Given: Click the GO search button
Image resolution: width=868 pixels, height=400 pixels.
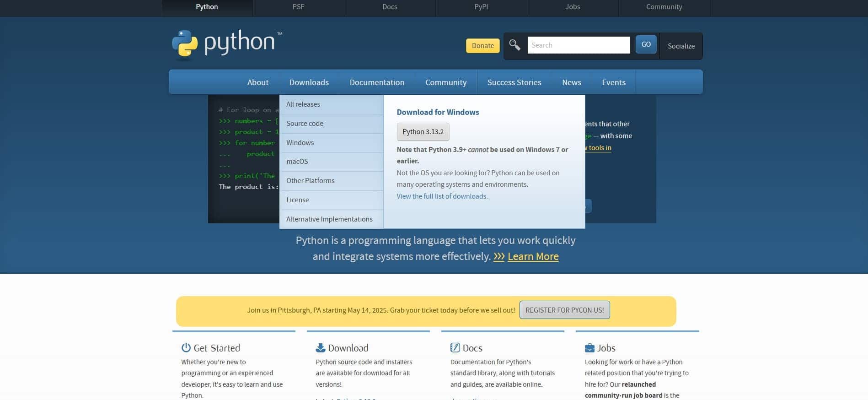Looking at the screenshot, I should 646,44.
